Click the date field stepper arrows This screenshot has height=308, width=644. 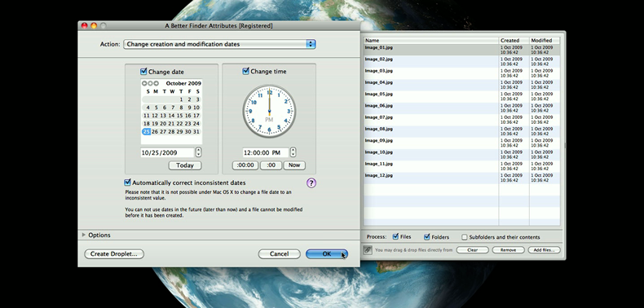199,152
